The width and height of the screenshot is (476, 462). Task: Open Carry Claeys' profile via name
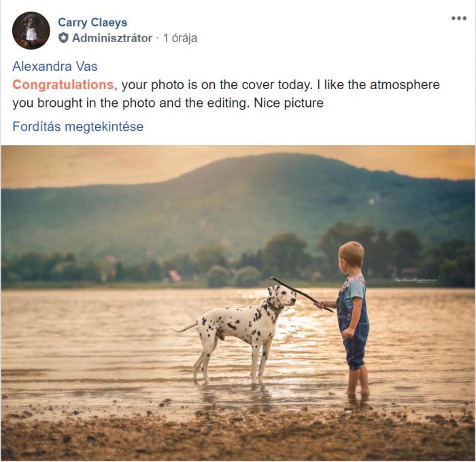(x=92, y=22)
